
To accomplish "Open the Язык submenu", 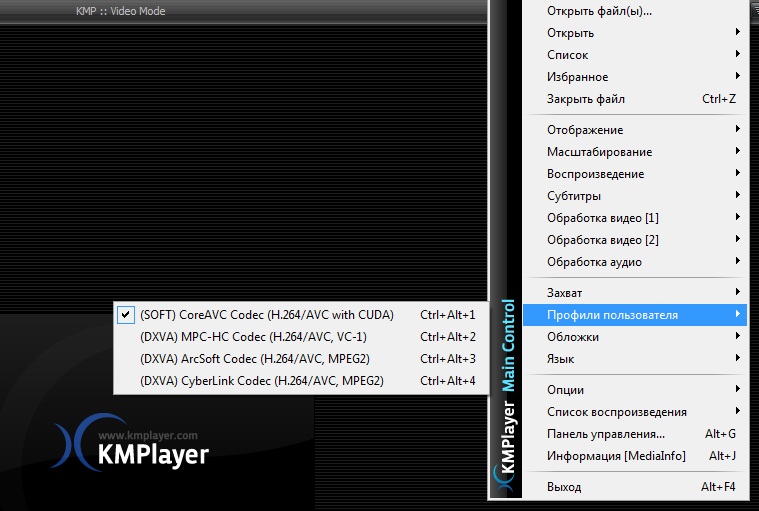I will click(561, 359).
